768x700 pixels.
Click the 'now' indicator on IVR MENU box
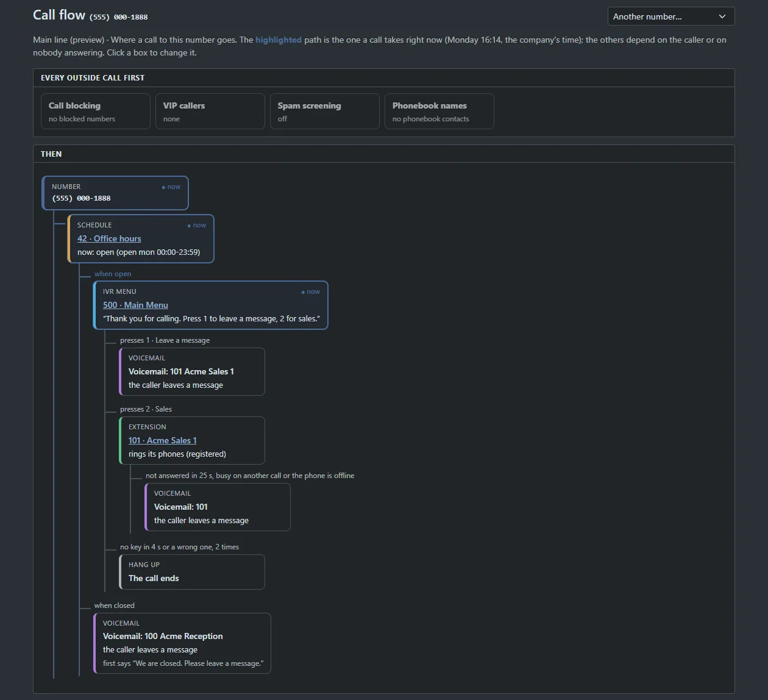[310, 291]
